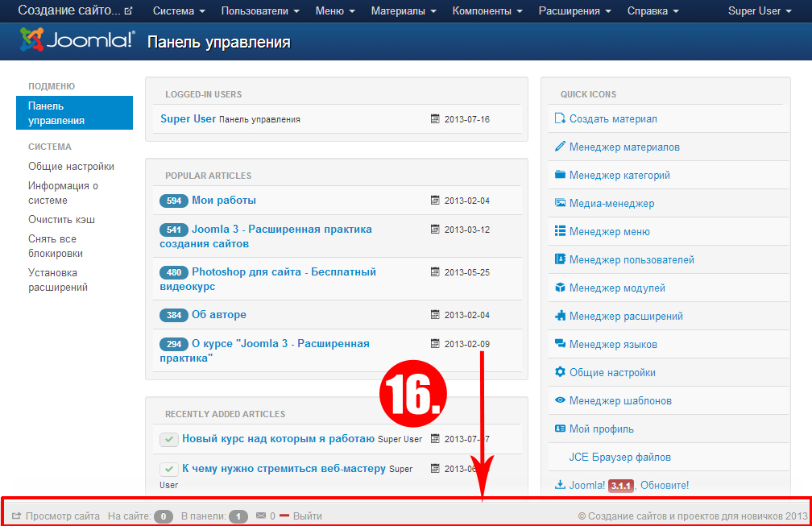Expand the Расширения dropdown menu
Viewport: 812px width, 526px height.
tap(574, 11)
